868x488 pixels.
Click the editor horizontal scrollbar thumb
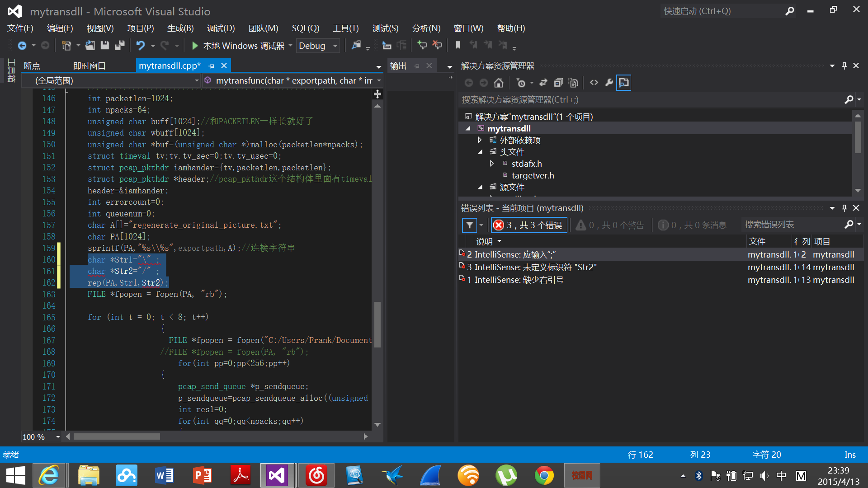click(x=117, y=436)
